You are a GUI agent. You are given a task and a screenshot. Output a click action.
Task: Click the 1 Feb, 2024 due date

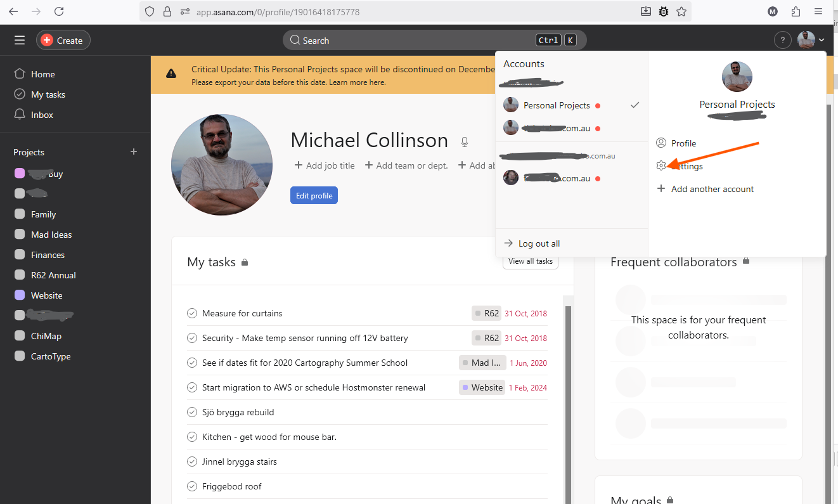tap(528, 387)
